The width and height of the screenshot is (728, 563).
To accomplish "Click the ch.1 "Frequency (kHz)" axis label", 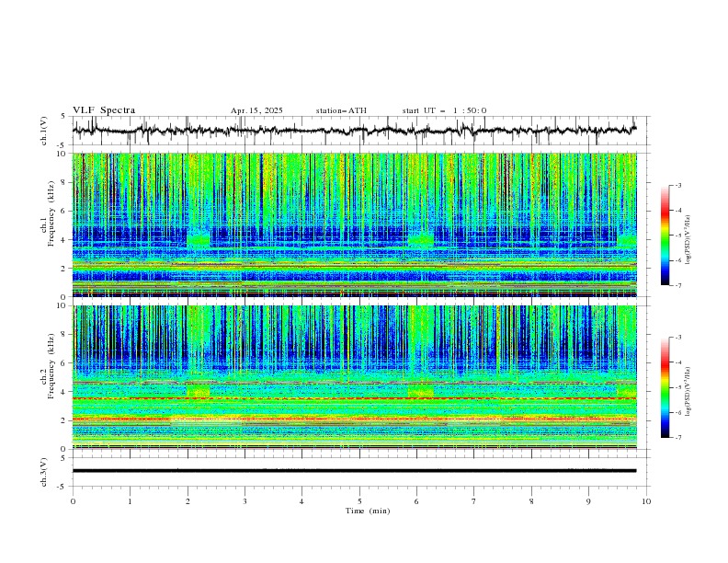I will coord(51,212).
